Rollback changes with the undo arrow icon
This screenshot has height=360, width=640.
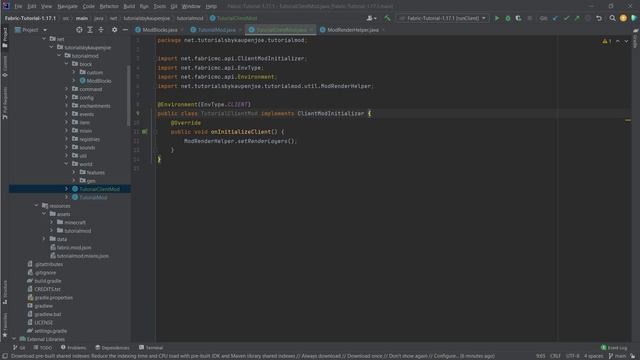click(x=599, y=18)
